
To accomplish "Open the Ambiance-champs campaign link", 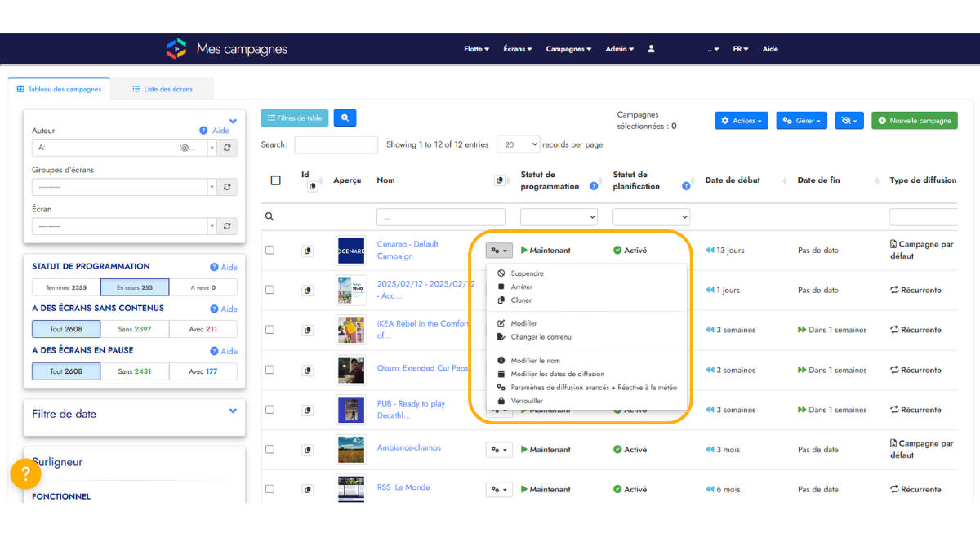I will pyautogui.click(x=408, y=447).
